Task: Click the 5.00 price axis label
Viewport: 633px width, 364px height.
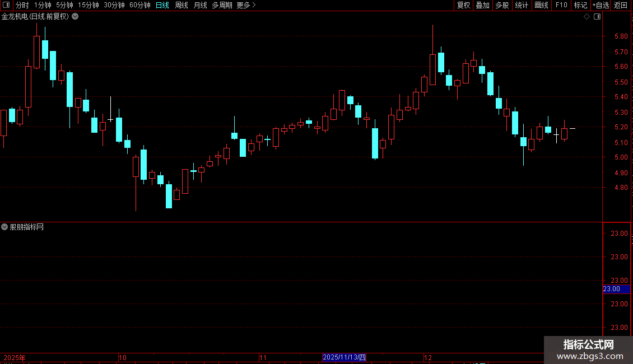Action: coord(621,157)
